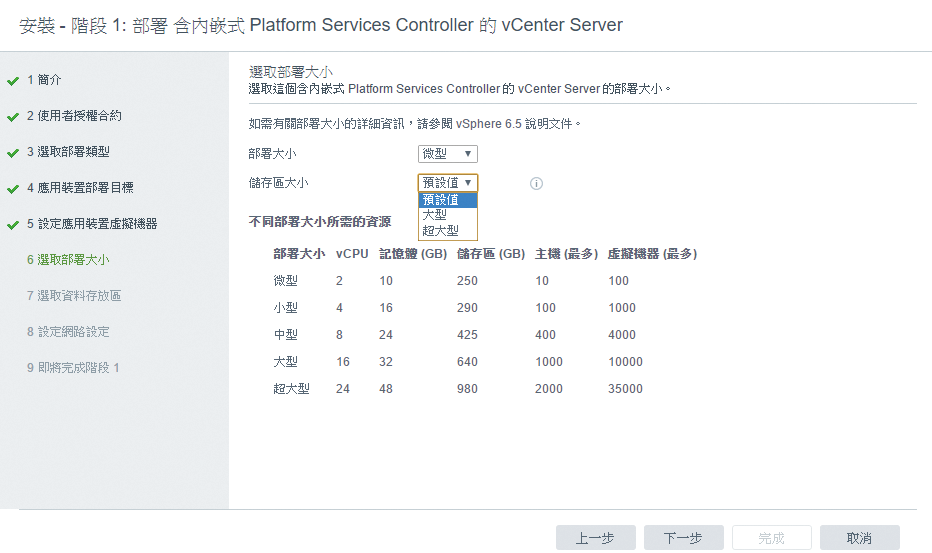Screen dimensions: 932x553
Task: Continue with the 下一步 button
Action: pos(684,538)
